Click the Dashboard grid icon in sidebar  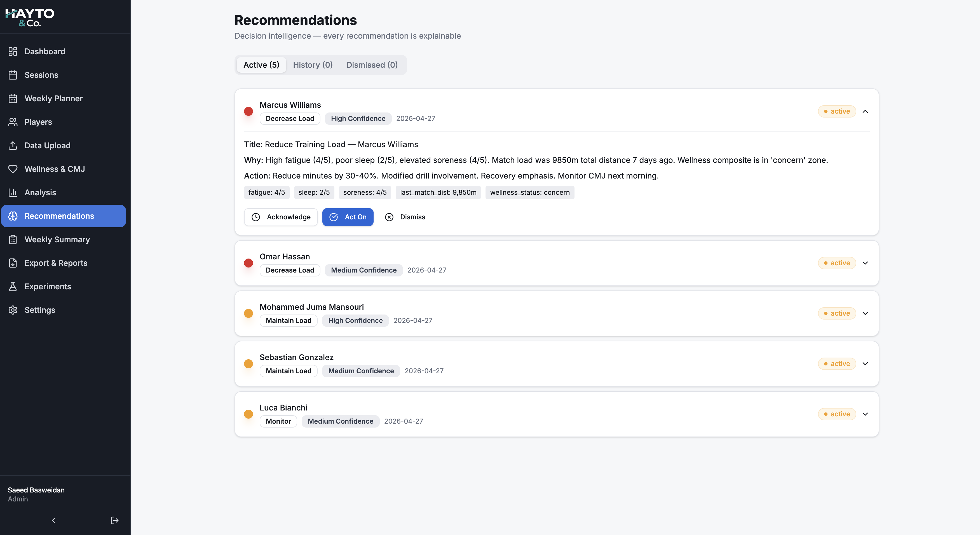[13, 51]
